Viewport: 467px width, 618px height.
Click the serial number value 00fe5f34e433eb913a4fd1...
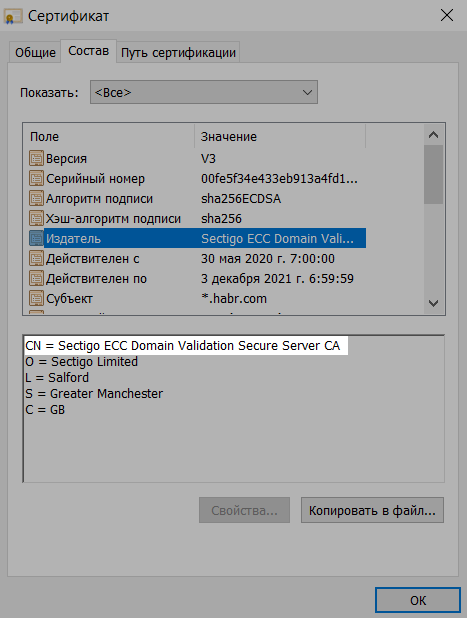coord(279,179)
